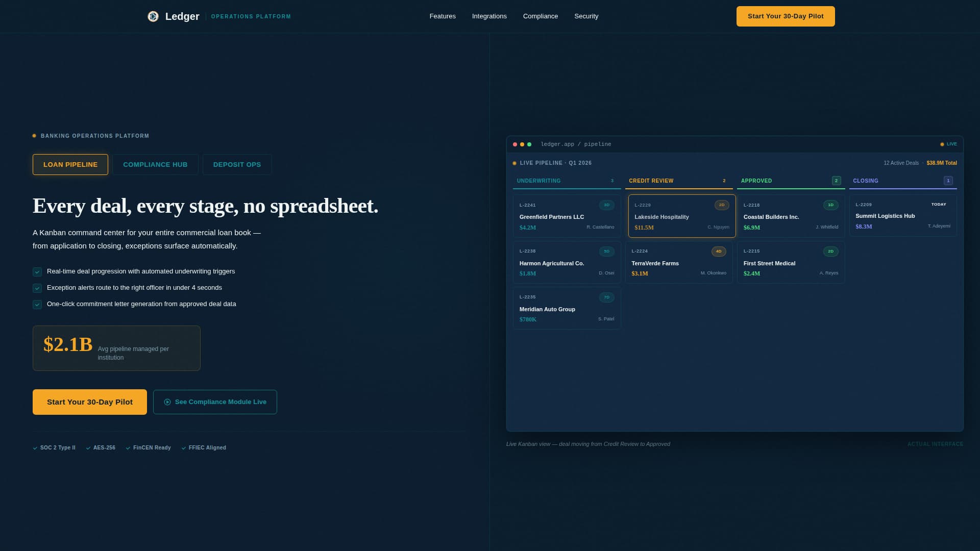980x551 pixels.
Task: Click the L-2209 deal ID
Action: pyautogui.click(x=864, y=205)
